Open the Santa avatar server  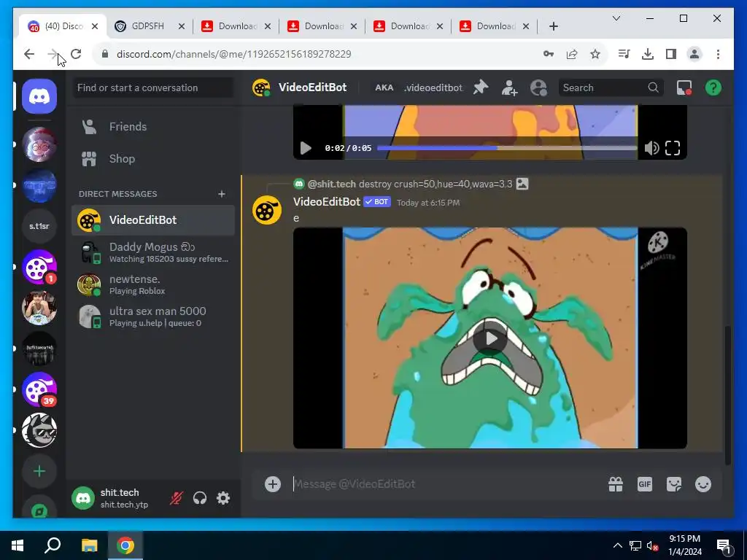coord(39,144)
